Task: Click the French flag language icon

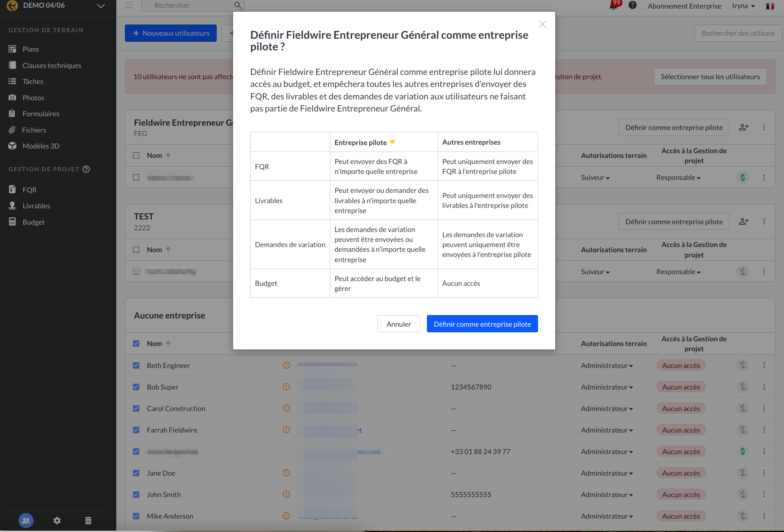Action: [x=770, y=6]
